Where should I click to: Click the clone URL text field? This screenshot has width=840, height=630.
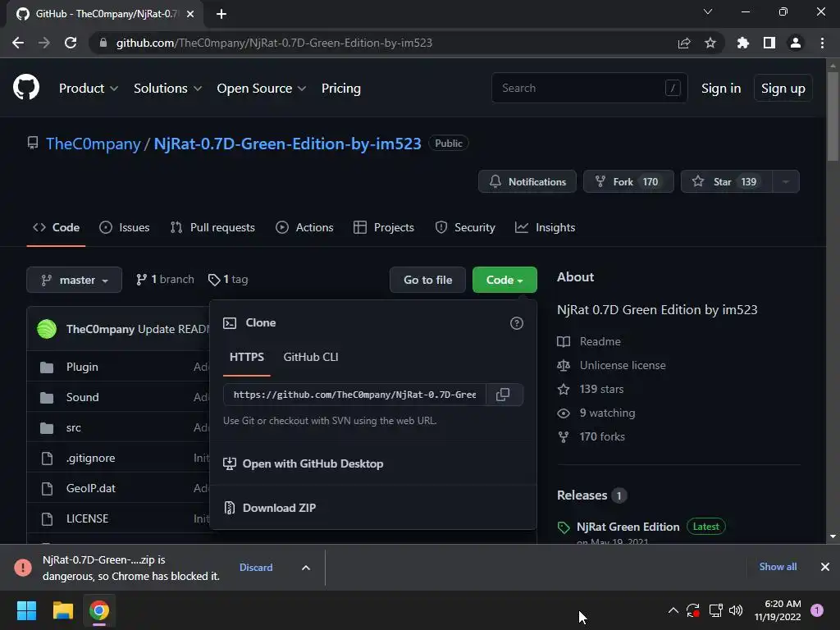pos(354,395)
